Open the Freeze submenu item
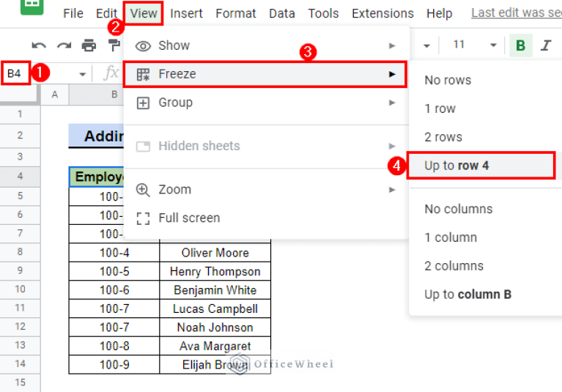The image size is (562, 392). coord(265,74)
